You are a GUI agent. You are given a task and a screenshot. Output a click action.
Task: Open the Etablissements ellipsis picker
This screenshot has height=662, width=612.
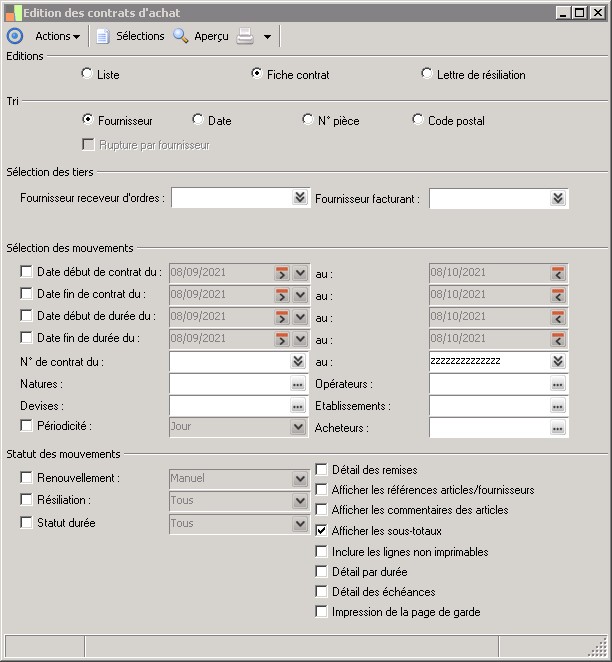558,406
